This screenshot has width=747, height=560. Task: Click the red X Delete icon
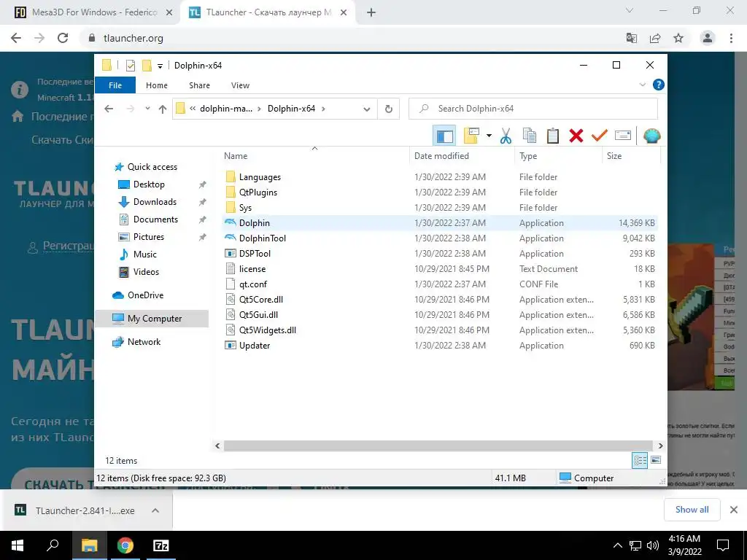576,136
